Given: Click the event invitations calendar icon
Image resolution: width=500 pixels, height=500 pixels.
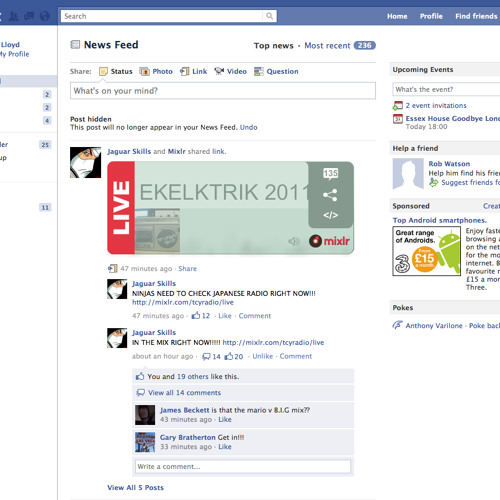Looking at the screenshot, I should point(398,106).
